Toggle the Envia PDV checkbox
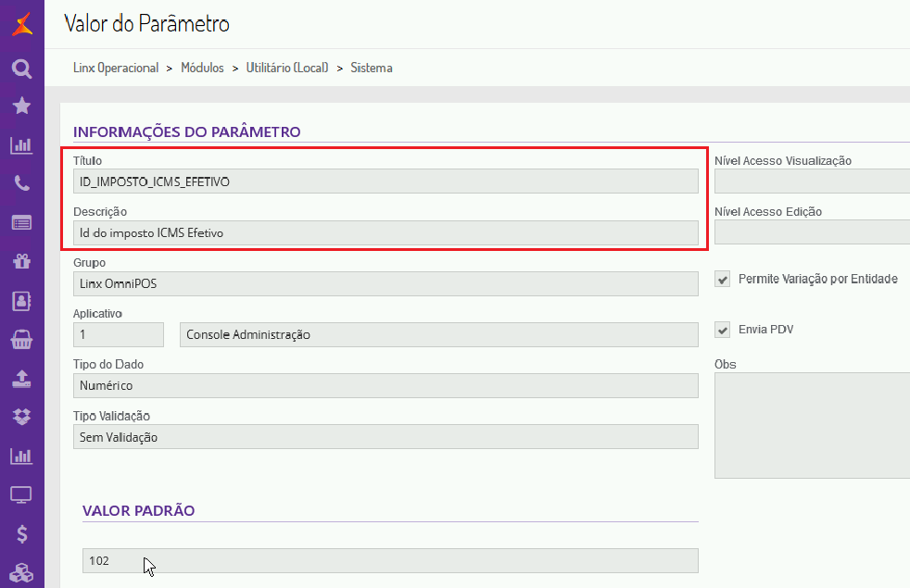The height and width of the screenshot is (588, 910). (x=723, y=330)
